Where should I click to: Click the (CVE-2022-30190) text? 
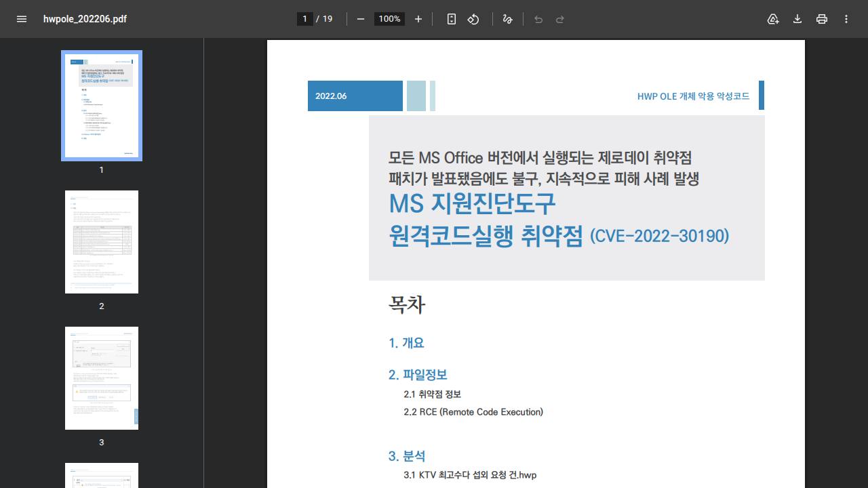click(660, 236)
